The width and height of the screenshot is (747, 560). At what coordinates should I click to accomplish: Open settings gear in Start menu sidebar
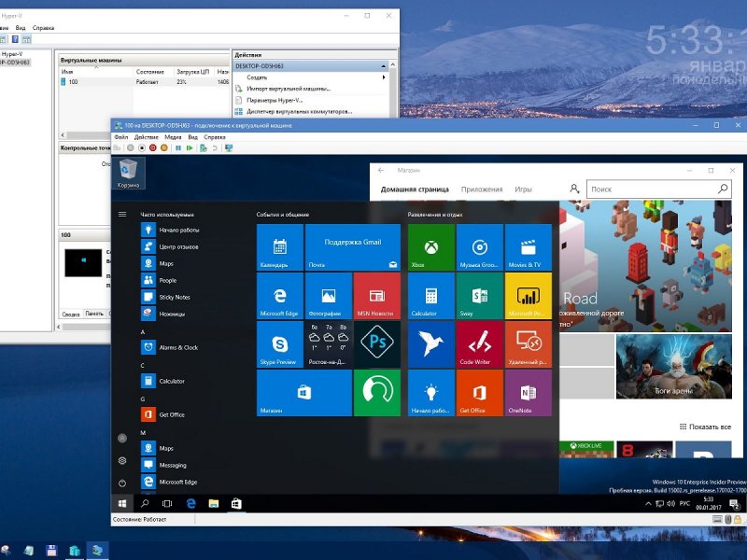pos(122,460)
